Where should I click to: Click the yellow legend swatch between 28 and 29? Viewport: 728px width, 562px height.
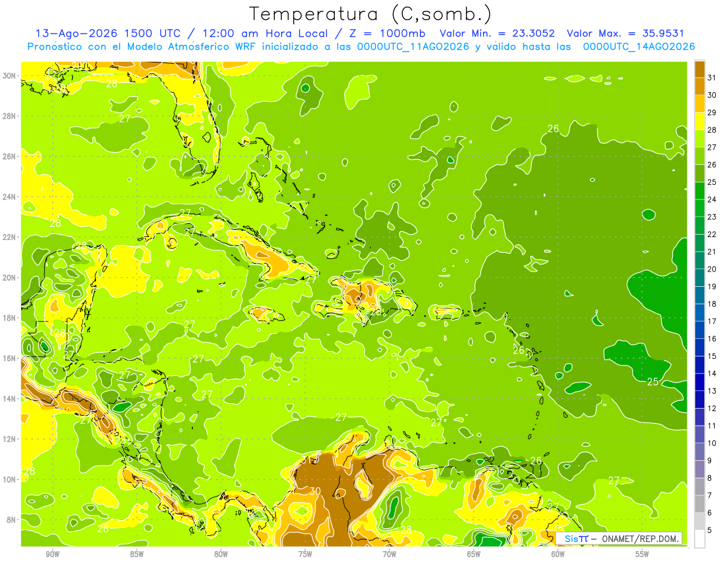(699, 121)
